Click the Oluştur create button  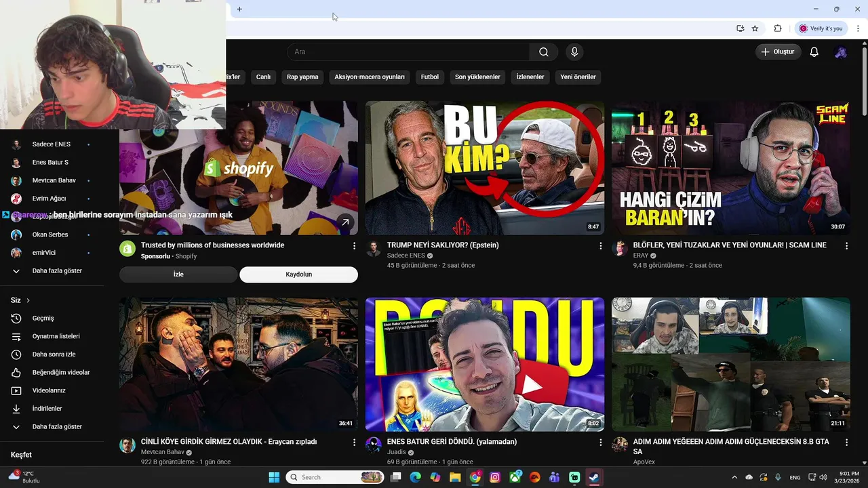point(778,52)
